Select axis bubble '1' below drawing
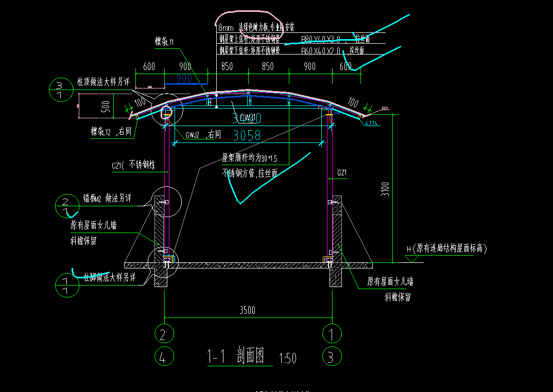 point(332,333)
